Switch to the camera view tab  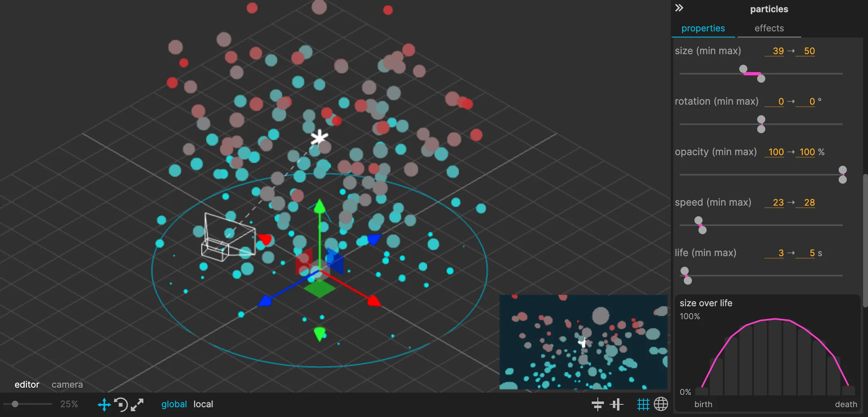(67, 384)
